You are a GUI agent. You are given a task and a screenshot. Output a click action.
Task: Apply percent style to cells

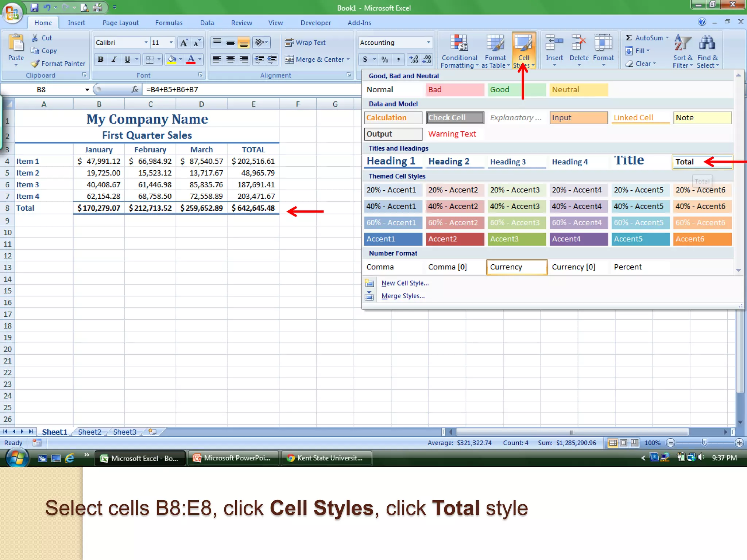coord(385,59)
